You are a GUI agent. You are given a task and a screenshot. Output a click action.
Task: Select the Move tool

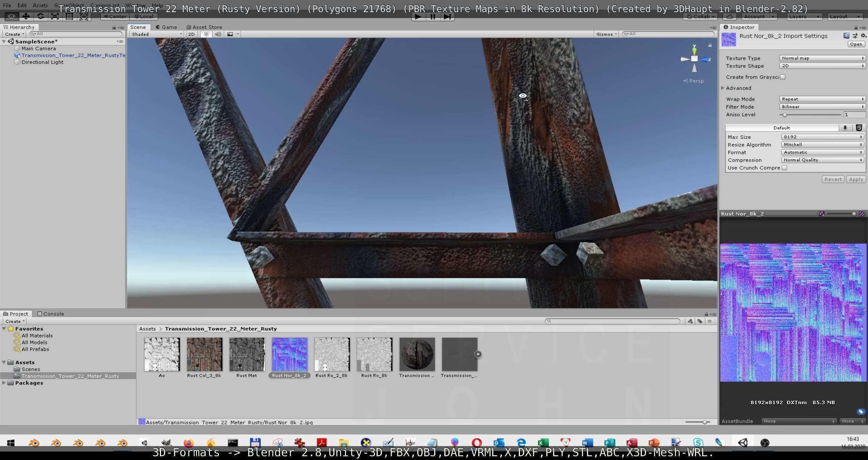tap(26, 17)
